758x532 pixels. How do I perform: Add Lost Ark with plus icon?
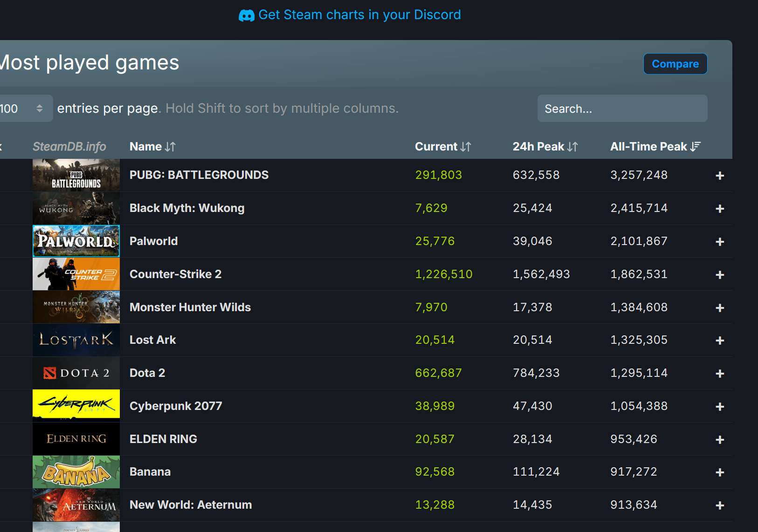(x=720, y=341)
